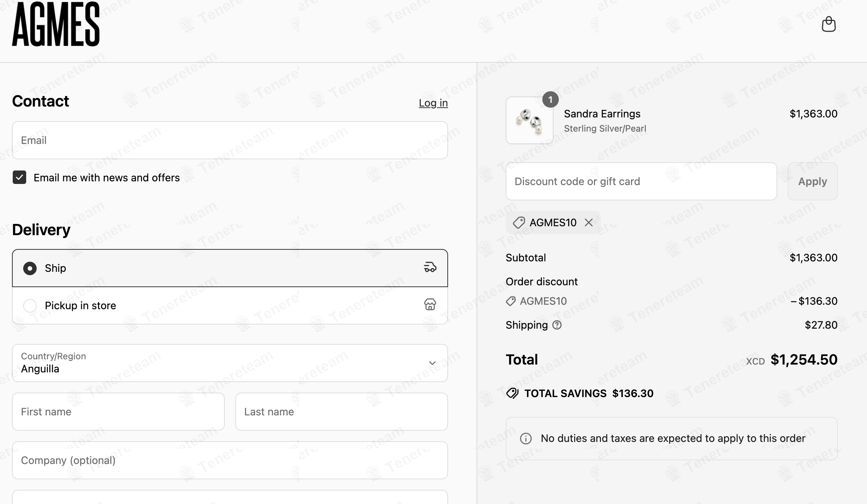Click the First name field
867x504 pixels.
118,412
